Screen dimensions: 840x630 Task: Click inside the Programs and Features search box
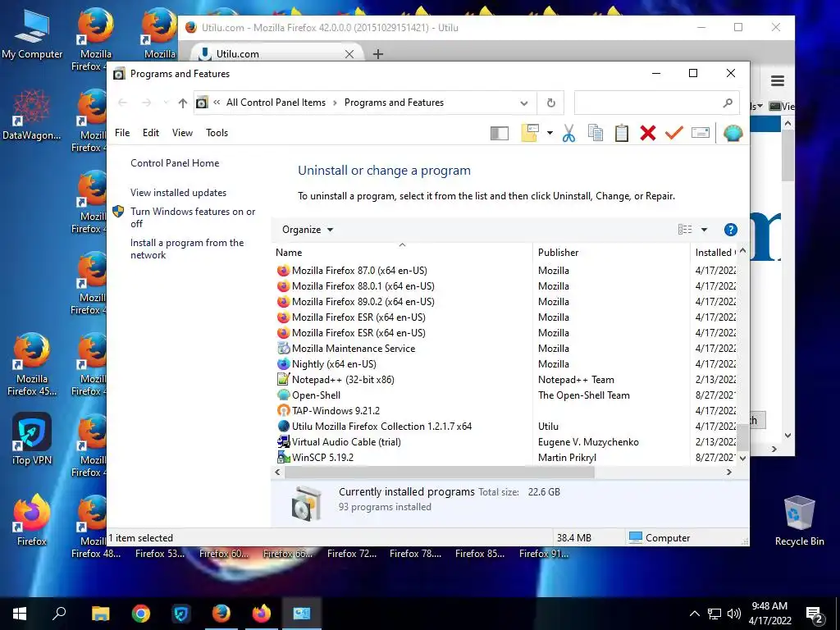(656, 103)
